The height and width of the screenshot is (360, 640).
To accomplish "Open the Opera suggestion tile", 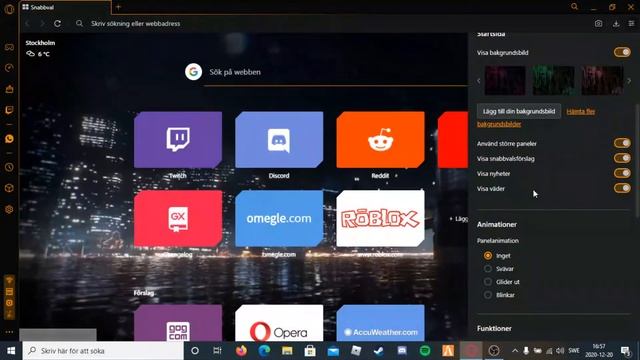I will point(279,323).
